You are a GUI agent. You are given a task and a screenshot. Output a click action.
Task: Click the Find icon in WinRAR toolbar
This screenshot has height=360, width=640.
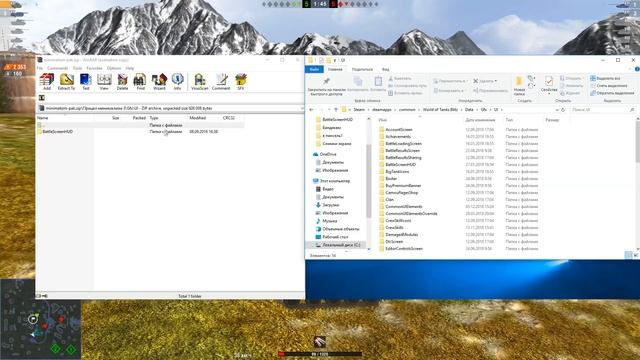(140, 82)
